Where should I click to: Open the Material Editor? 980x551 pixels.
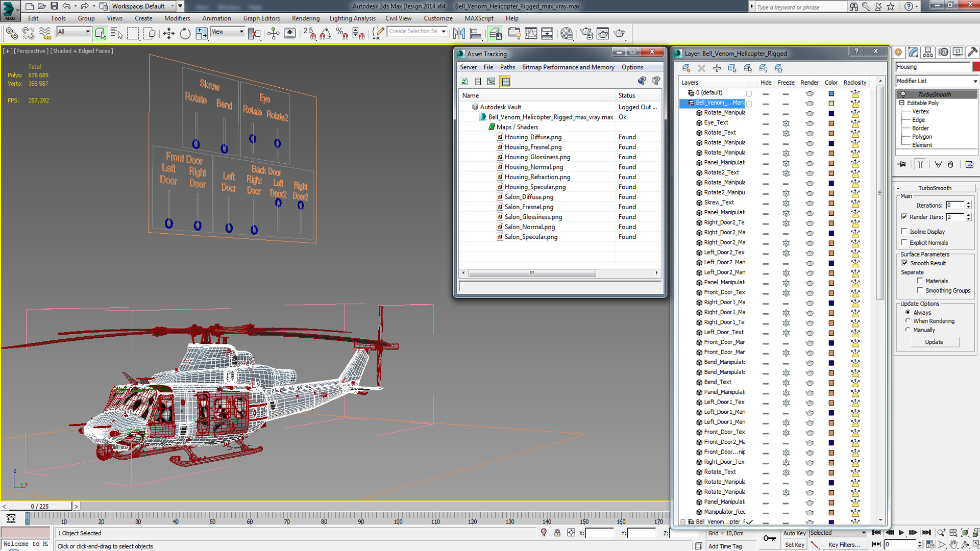click(567, 34)
